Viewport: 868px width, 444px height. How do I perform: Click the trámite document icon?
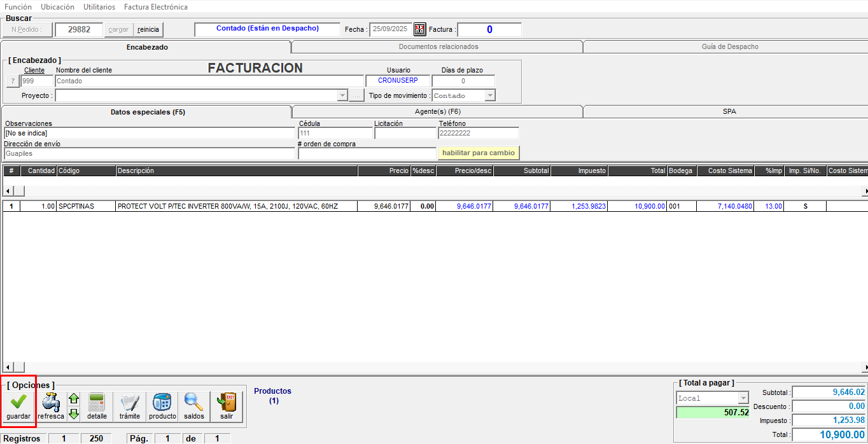pyautogui.click(x=129, y=406)
